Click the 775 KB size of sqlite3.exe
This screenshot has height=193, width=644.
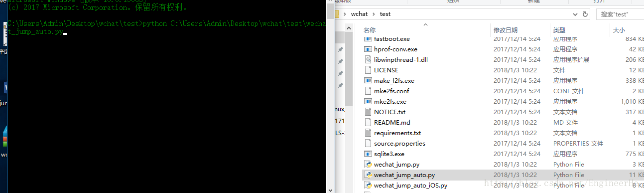pos(635,154)
